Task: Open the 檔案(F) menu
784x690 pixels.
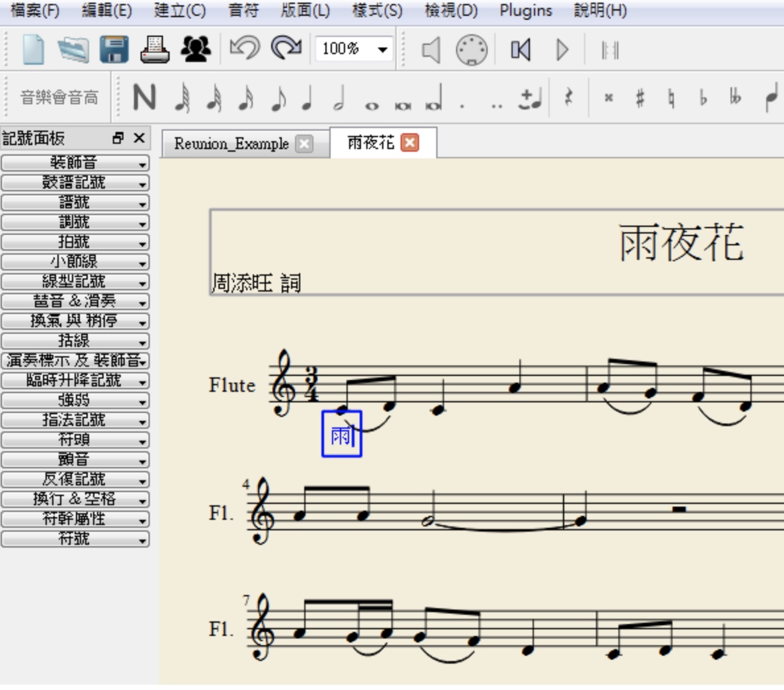Action: point(35,11)
